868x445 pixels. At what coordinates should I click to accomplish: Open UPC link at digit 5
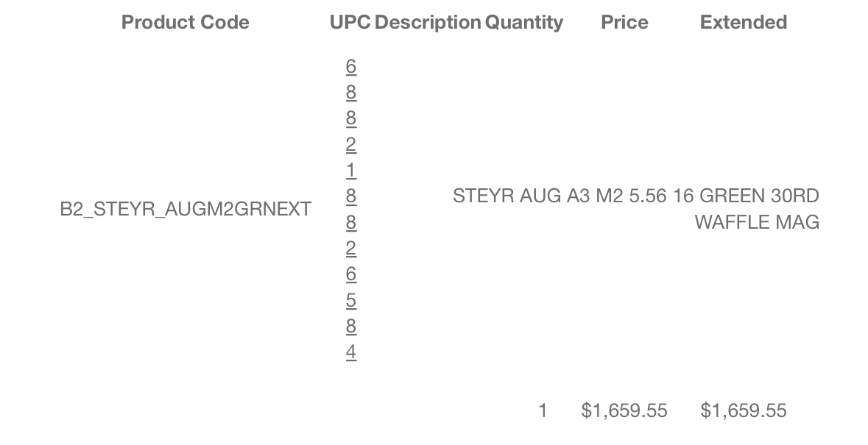point(351,300)
